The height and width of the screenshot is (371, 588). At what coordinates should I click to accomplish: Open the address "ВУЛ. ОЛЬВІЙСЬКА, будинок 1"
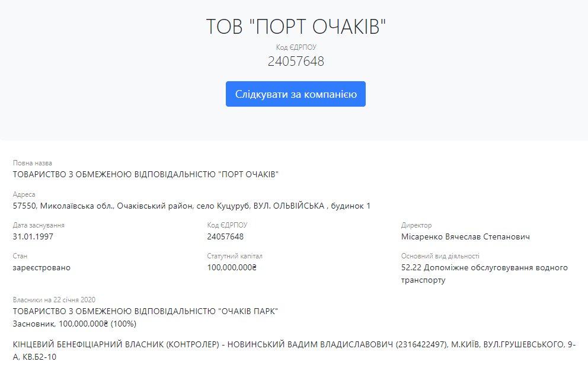pos(190,206)
